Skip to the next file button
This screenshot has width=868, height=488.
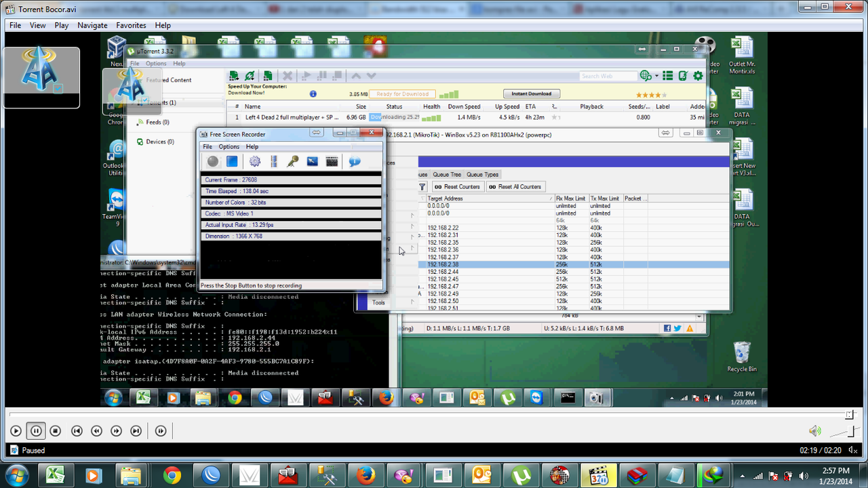pyautogui.click(x=136, y=430)
